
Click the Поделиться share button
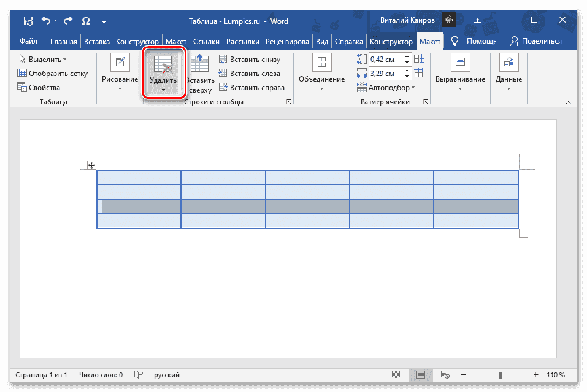click(x=536, y=42)
